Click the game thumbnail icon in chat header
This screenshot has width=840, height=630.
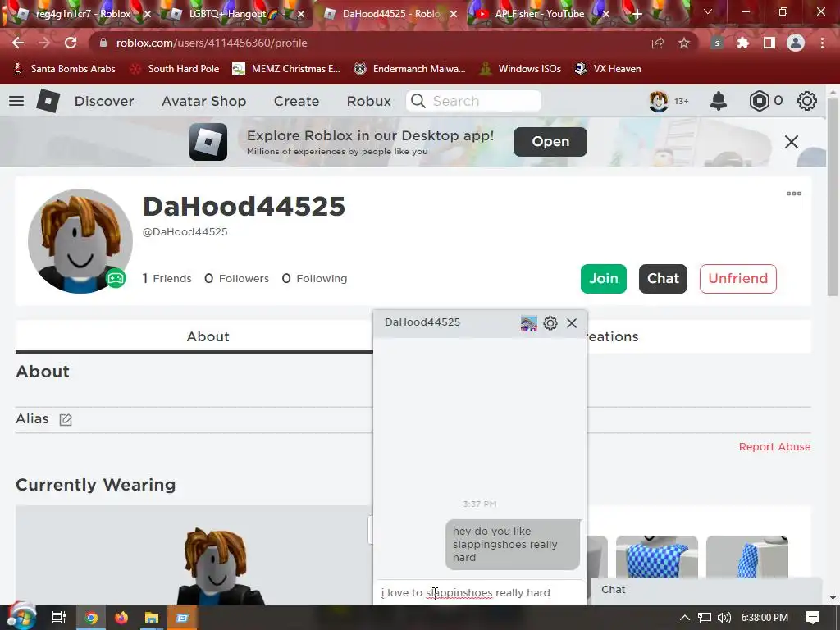(529, 323)
